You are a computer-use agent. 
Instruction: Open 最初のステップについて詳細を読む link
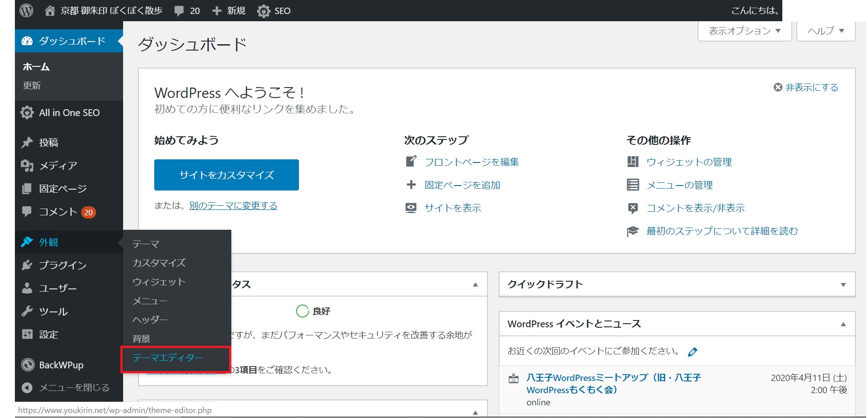(722, 231)
